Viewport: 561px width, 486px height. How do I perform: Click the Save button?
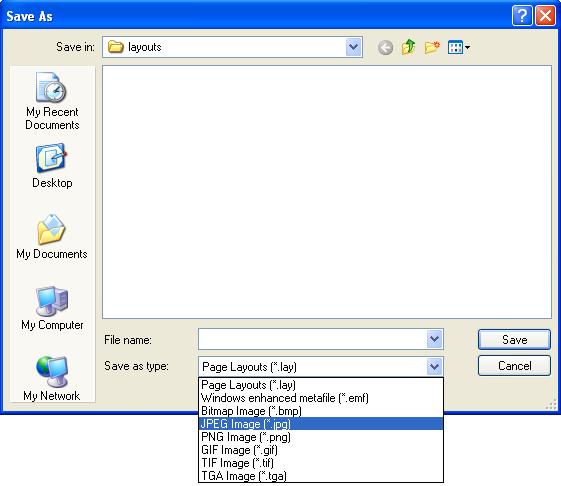point(514,339)
